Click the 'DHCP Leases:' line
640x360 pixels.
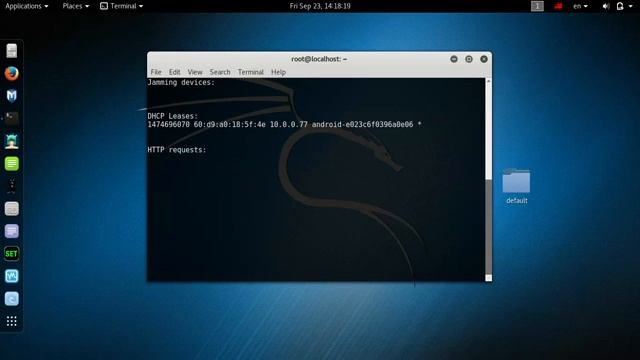tap(172, 116)
